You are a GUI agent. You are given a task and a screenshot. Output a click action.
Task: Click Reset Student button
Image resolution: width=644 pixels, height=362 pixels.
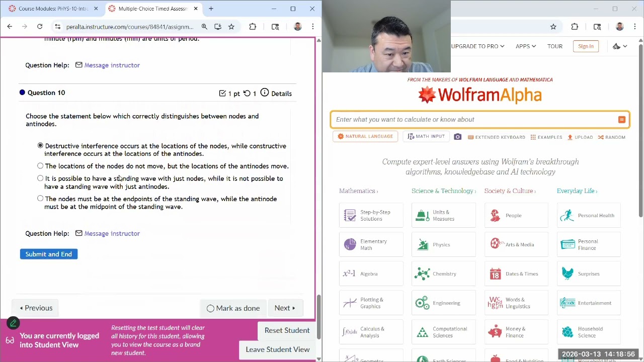click(x=287, y=330)
